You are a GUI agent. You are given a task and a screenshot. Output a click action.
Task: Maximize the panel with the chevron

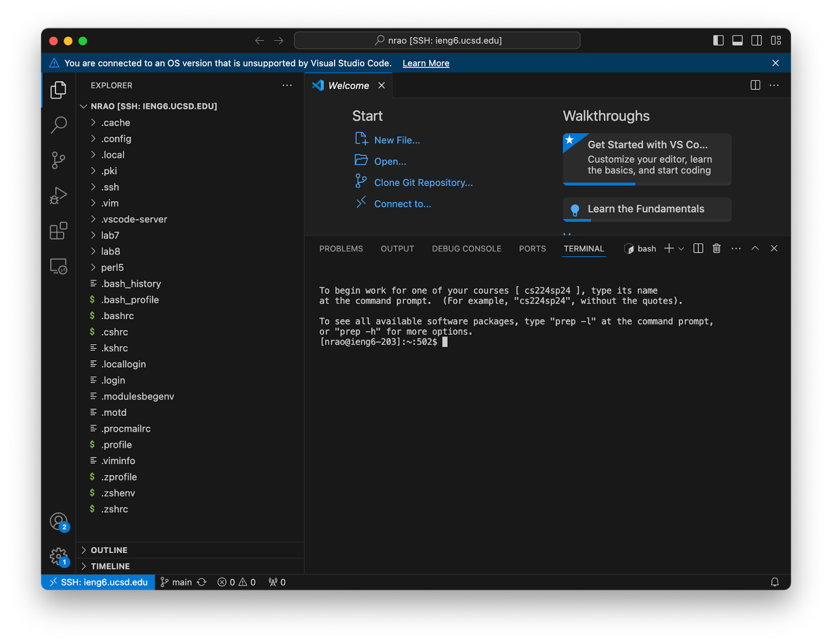point(755,248)
